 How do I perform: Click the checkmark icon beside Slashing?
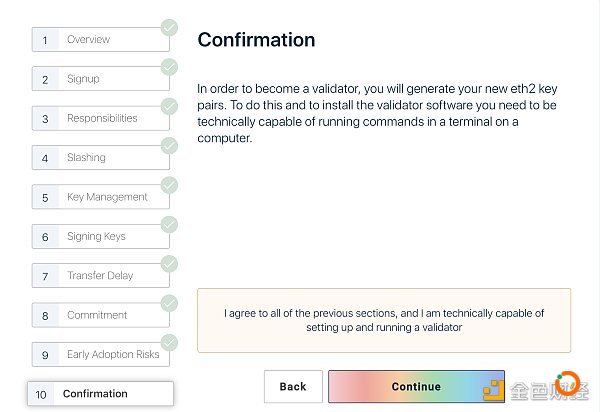[x=169, y=146]
